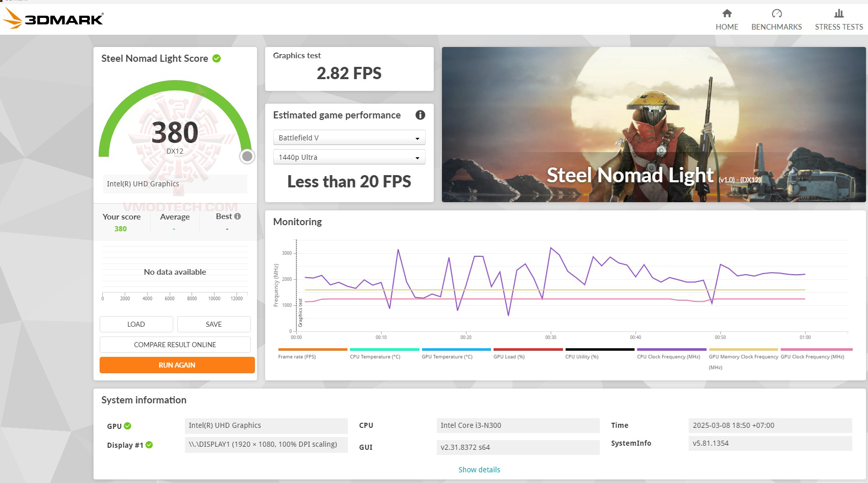Click the 2.82 FPS graphics test result
Screen dimensions: 868x483
point(349,74)
